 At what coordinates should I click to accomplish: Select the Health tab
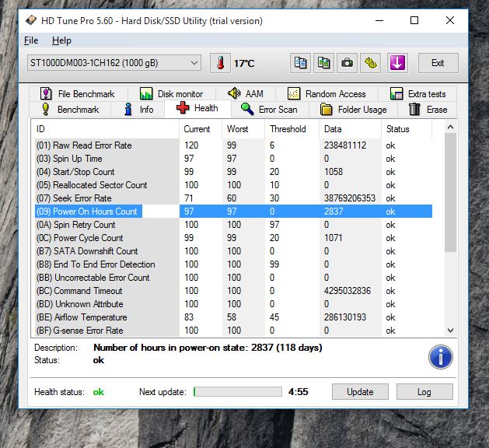pos(197,108)
